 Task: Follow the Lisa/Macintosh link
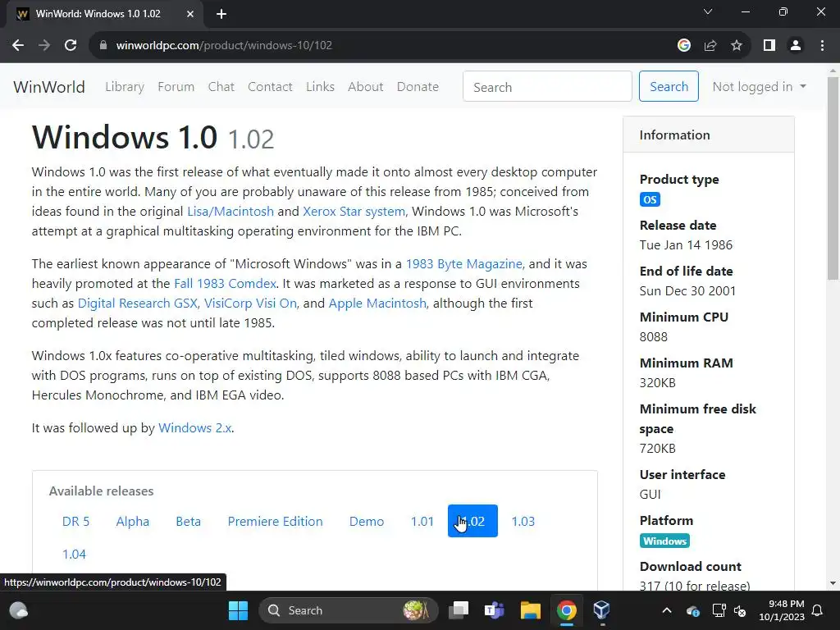(231, 212)
